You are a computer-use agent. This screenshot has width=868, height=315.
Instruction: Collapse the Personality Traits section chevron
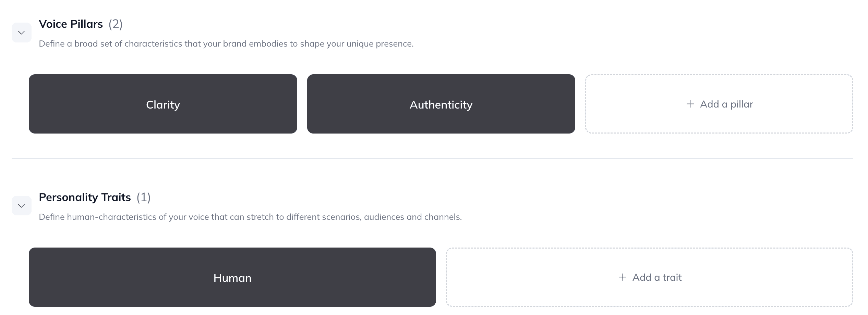tap(21, 206)
